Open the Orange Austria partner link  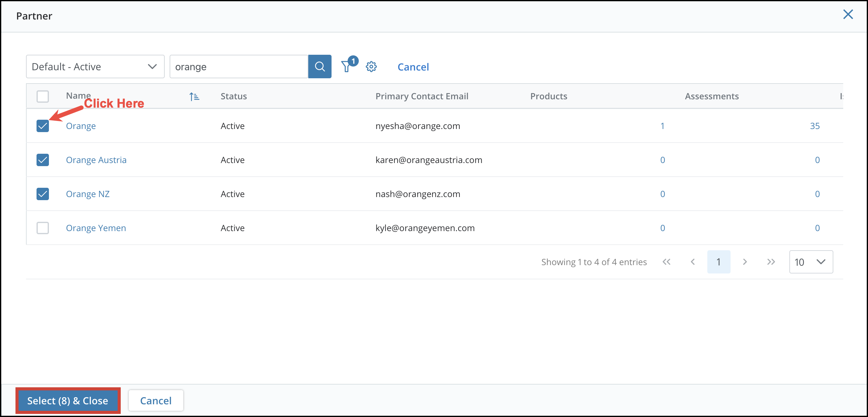click(x=96, y=160)
